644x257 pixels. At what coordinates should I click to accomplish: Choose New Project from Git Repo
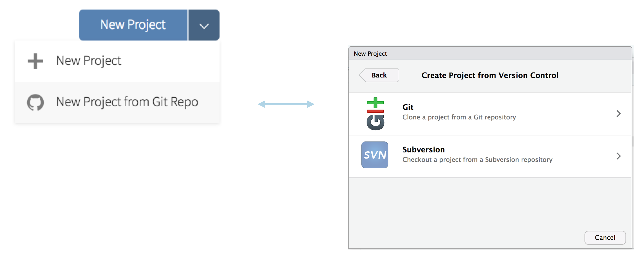(117, 102)
